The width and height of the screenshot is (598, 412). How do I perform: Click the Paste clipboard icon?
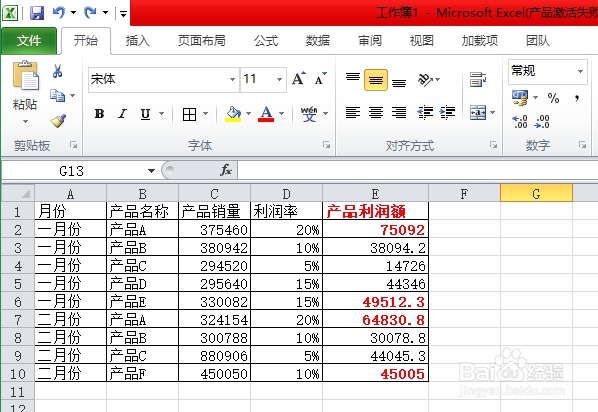tap(25, 76)
